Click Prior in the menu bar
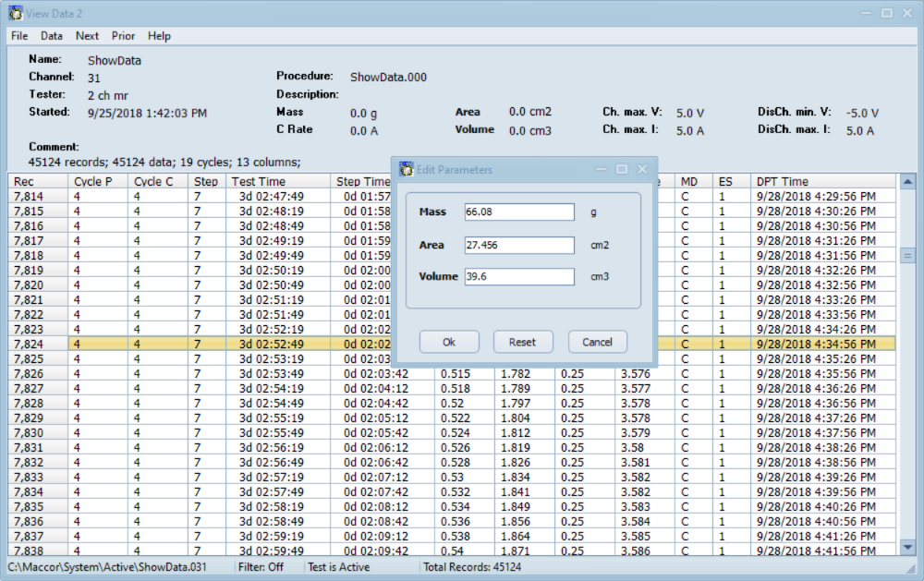 [123, 36]
